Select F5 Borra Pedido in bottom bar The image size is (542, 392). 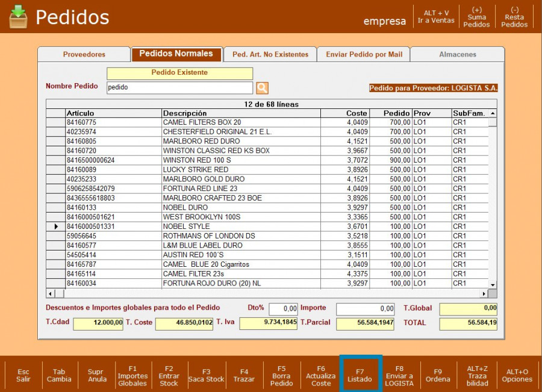tap(281, 375)
